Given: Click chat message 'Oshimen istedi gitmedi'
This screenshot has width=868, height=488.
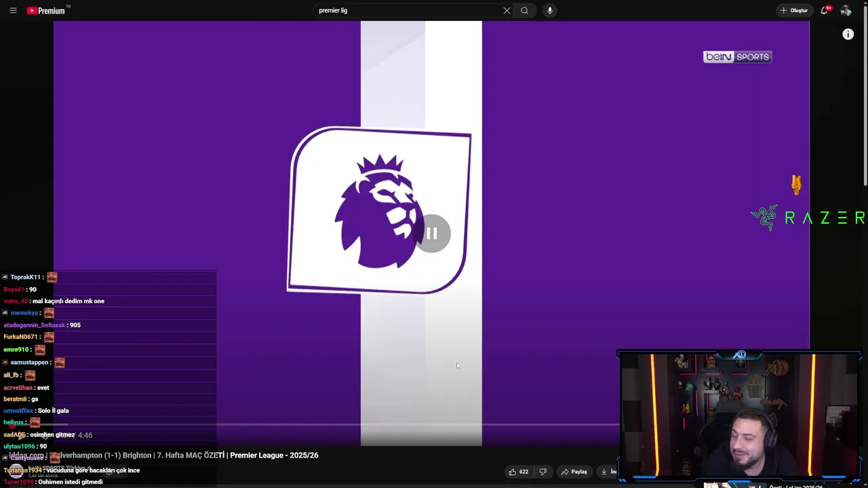Looking at the screenshot, I should pyautogui.click(x=70, y=482).
